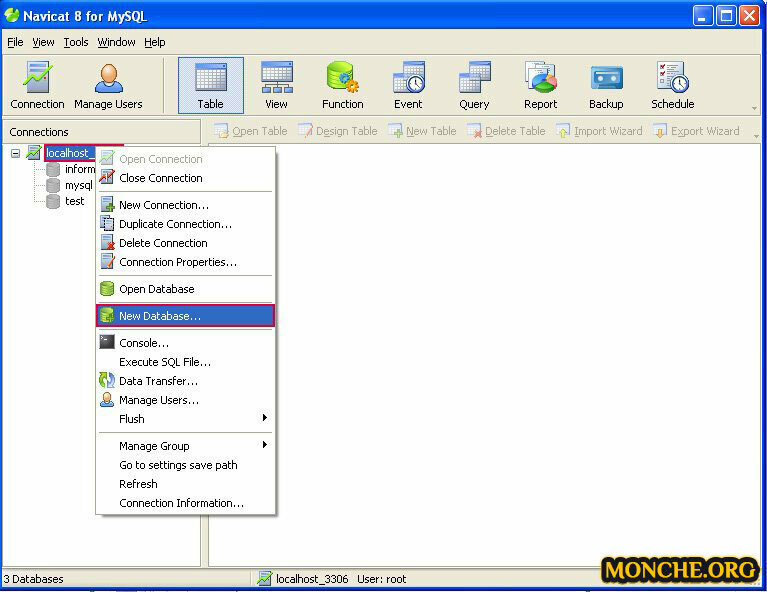The image size is (767, 592).
Task: Open the Event objects icon
Action: [x=408, y=85]
